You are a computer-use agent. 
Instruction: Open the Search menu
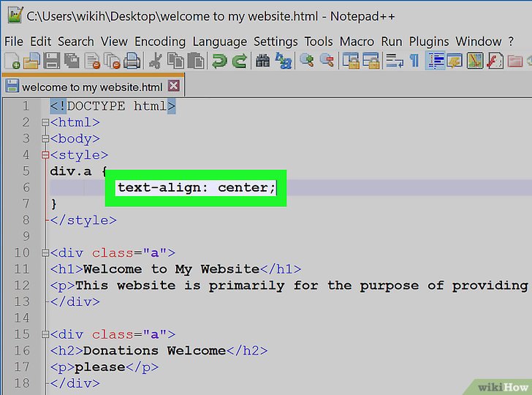click(76, 42)
